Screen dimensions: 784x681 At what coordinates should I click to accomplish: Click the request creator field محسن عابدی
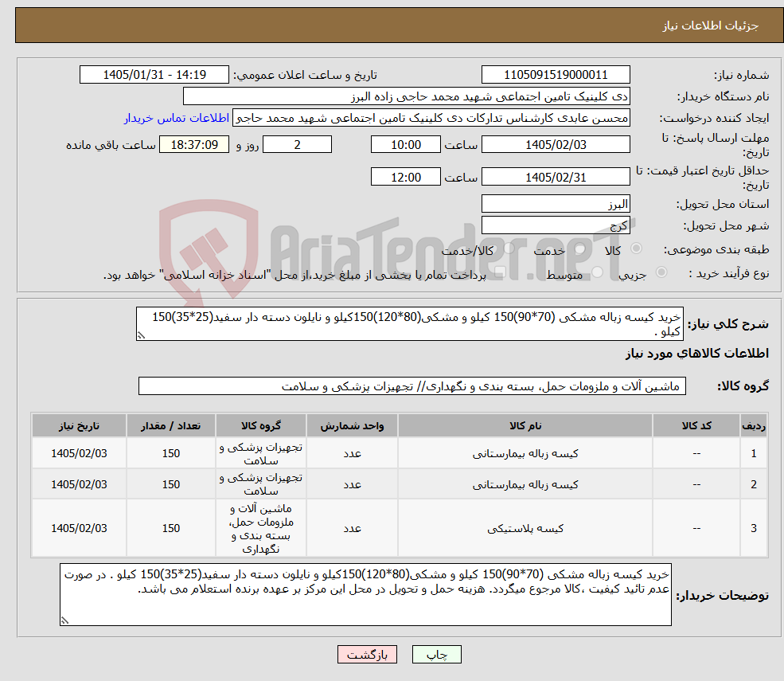point(431,118)
